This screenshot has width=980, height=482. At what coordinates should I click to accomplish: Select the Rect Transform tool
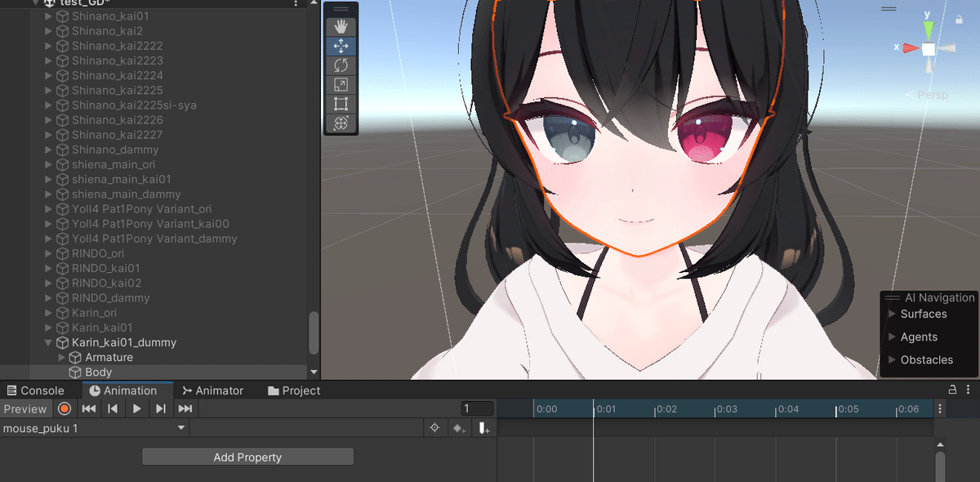(x=341, y=105)
